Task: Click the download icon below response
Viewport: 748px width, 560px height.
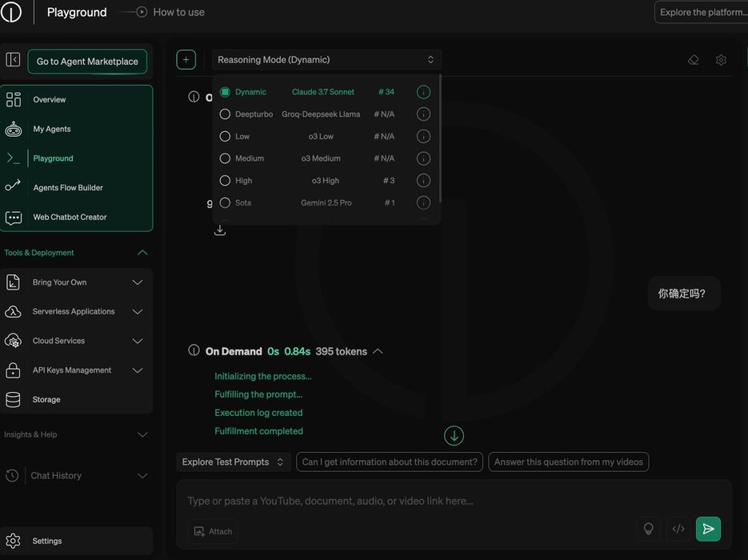Action: (220, 230)
